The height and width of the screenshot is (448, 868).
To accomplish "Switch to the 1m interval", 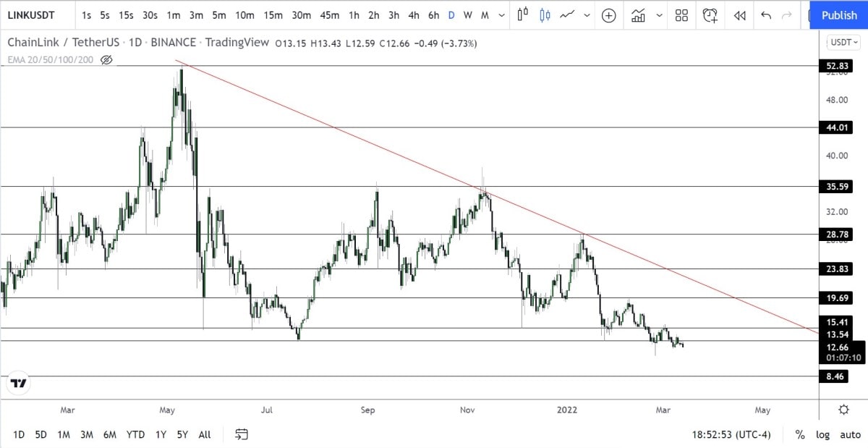I will pyautogui.click(x=174, y=15).
